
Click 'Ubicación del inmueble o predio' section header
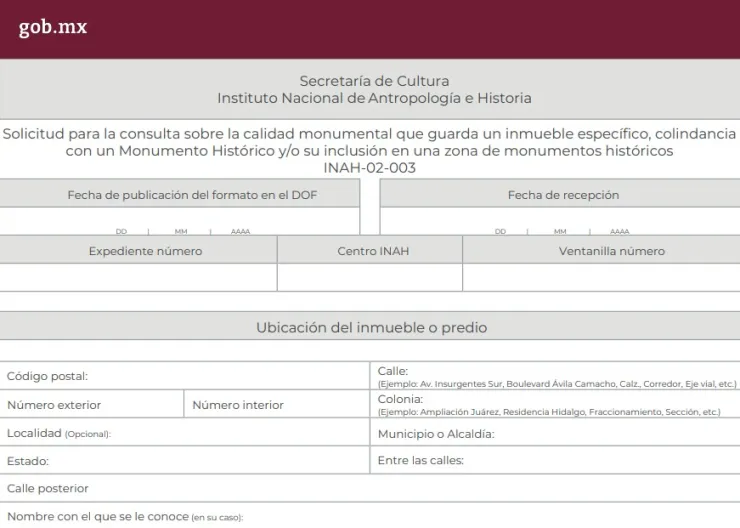point(371,327)
